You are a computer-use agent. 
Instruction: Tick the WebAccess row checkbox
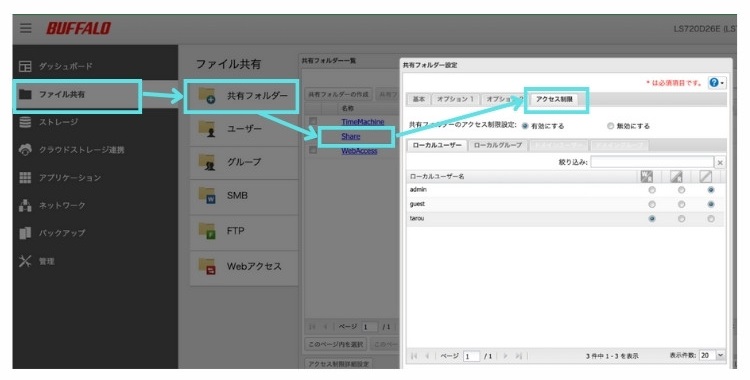pyautogui.click(x=313, y=150)
